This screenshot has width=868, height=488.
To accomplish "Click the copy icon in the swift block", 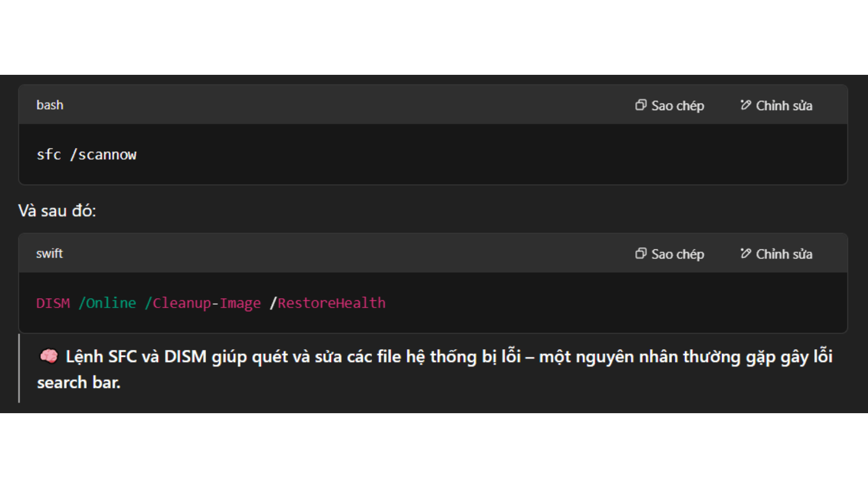I will 641,253.
